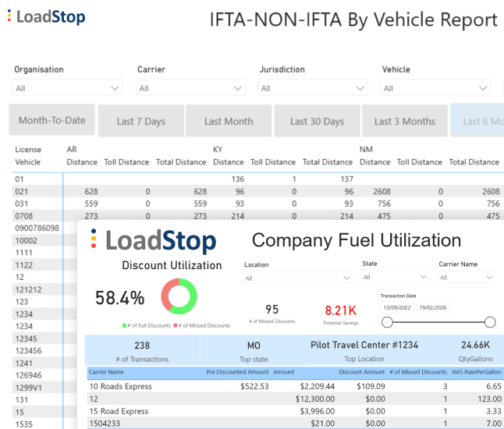The height and width of the screenshot is (429, 504).
Task: Click the Amount column header
Action: 284,372
